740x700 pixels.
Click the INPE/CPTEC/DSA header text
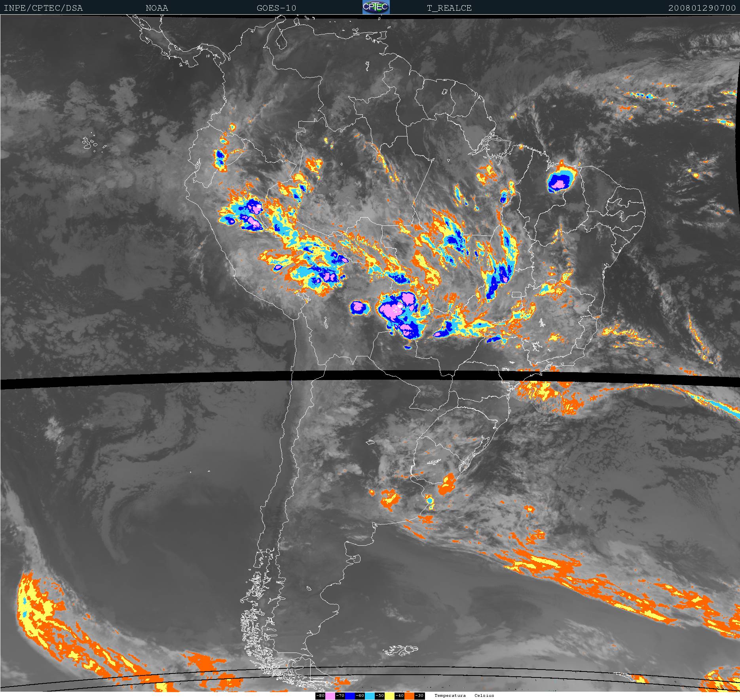pos(43,8)
